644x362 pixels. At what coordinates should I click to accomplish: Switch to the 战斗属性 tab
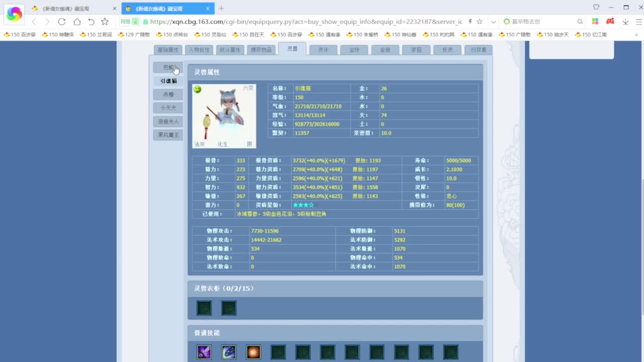(x=230, y=50)
